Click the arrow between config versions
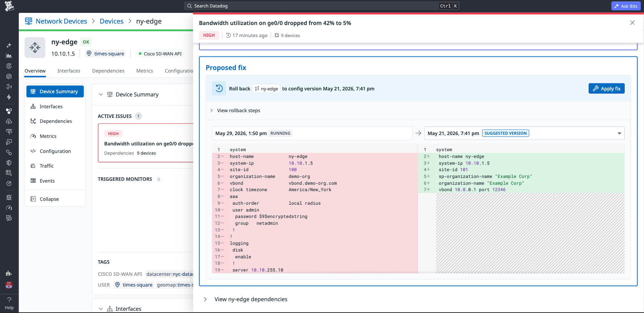This screenshot has height=313, width=644. tap(418, 133)
